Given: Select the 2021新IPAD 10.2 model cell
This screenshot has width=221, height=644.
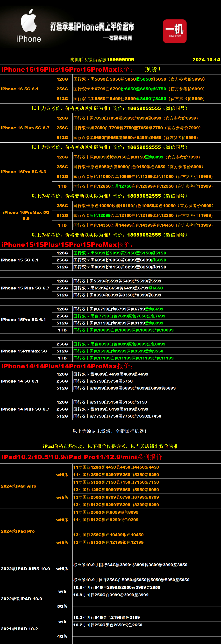Looking at the screenshot, I should 26,629.
